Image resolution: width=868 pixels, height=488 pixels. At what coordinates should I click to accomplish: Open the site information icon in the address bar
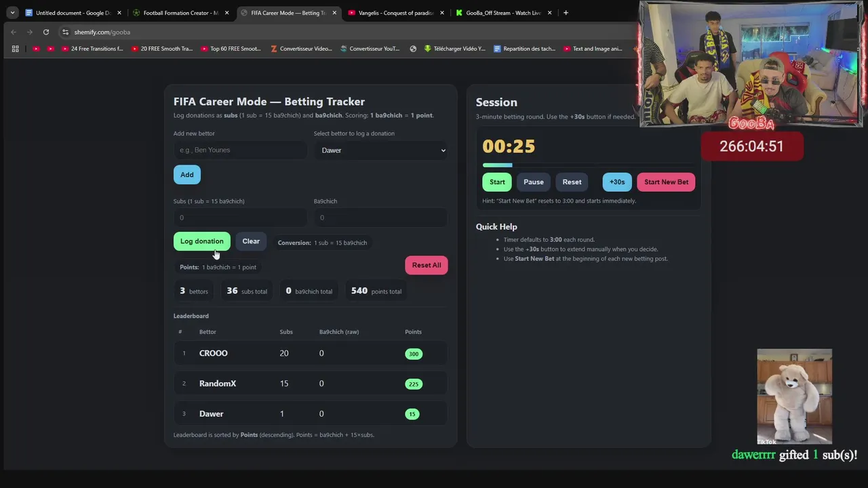pos(65,32)
